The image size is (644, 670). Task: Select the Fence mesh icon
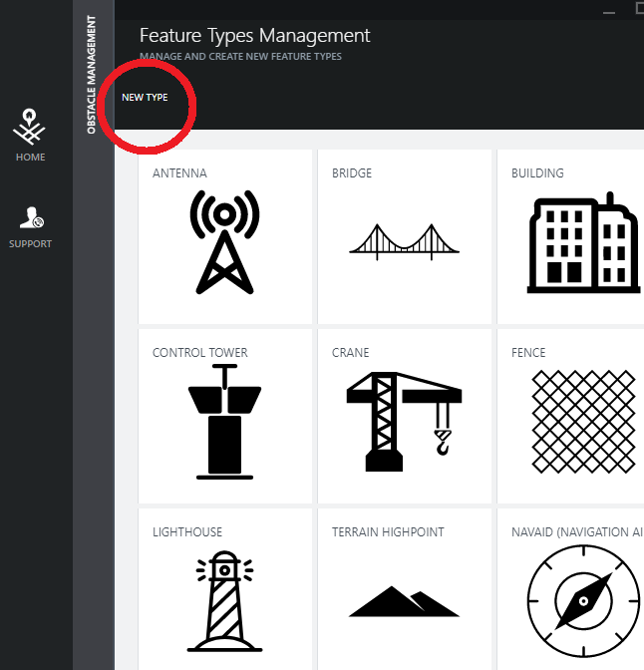tap(584, 422)
